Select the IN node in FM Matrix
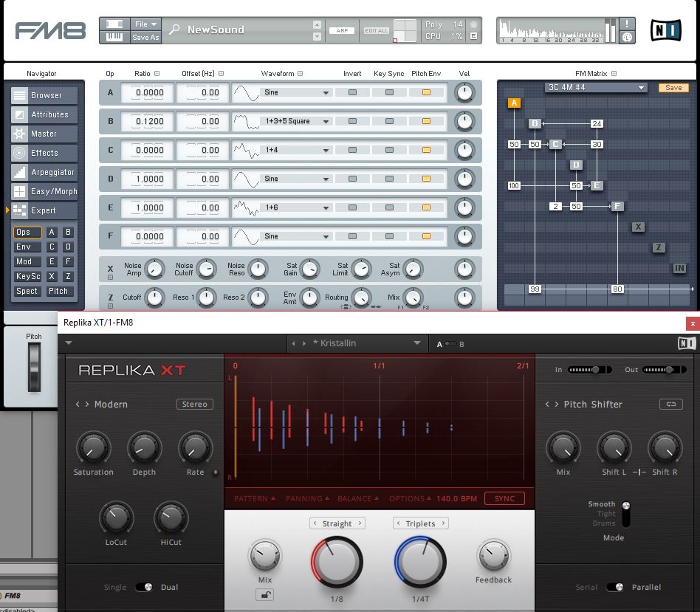The image size is (700, 612). tap(679, 268)
